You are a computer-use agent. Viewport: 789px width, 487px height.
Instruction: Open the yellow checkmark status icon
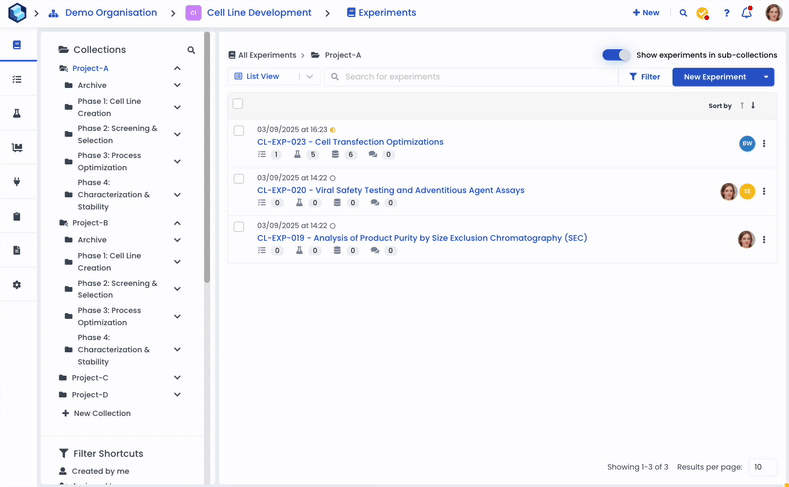tap(702, 13)
